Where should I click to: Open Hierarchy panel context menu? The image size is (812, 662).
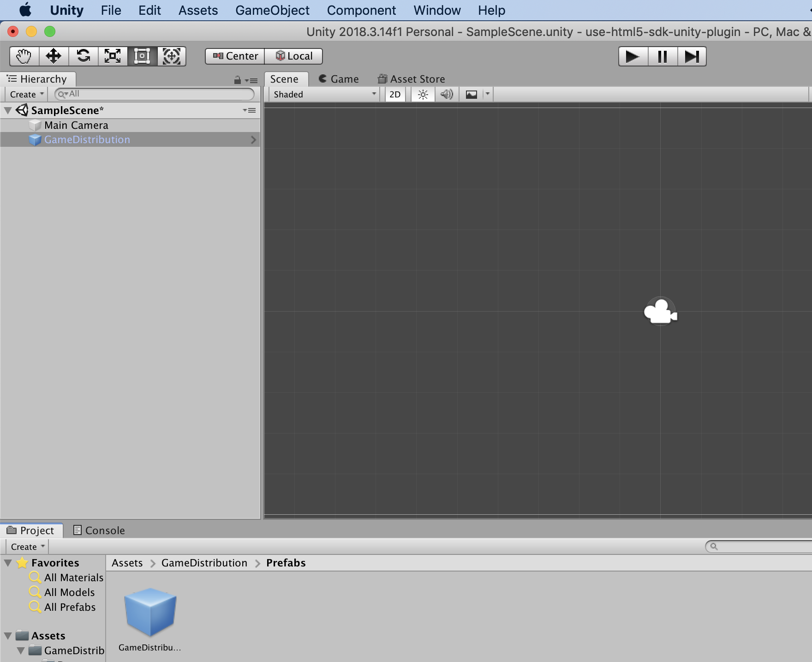tap(251, 80)
